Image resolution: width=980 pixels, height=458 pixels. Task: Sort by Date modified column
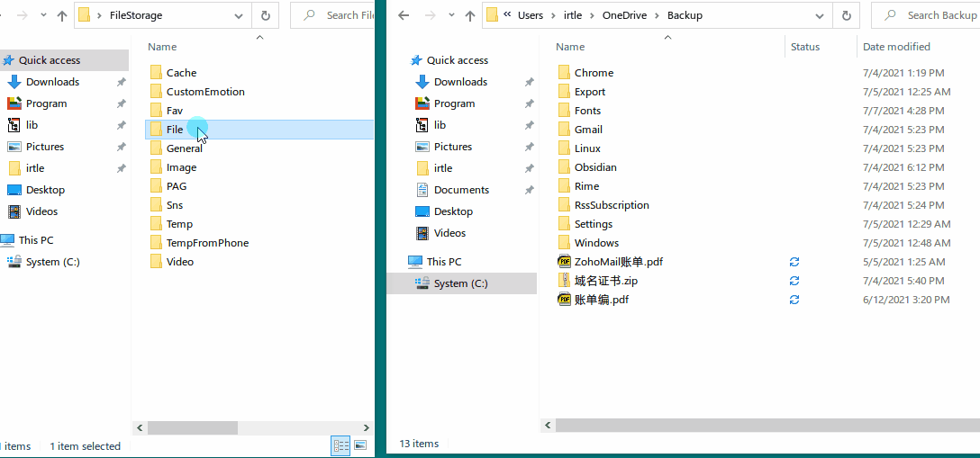point(895,47)
